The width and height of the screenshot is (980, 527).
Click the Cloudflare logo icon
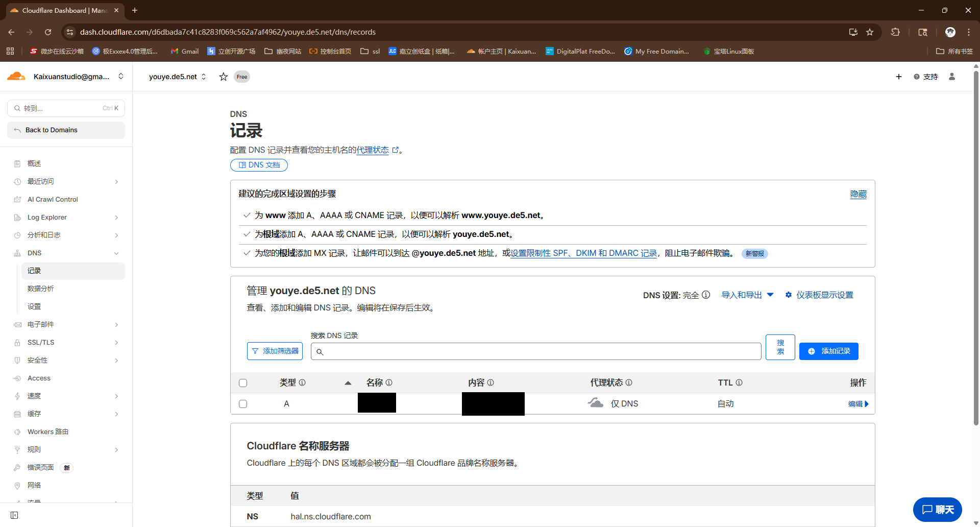tap(16, 77)
